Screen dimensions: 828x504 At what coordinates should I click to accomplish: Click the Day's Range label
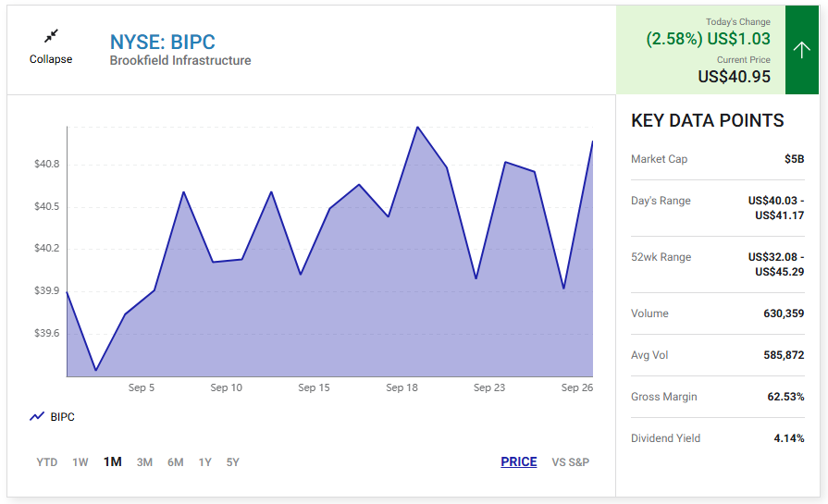click(x=661, y=201)
